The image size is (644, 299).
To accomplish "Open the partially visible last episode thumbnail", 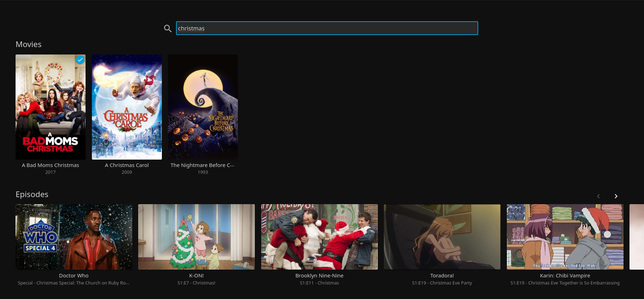I will click(x=637, y=237).
